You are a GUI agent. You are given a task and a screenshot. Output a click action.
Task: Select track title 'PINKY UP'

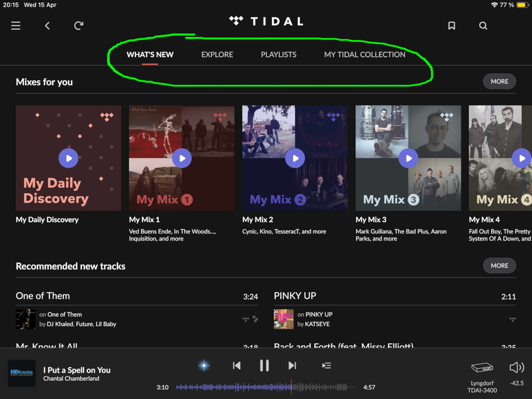295,296
